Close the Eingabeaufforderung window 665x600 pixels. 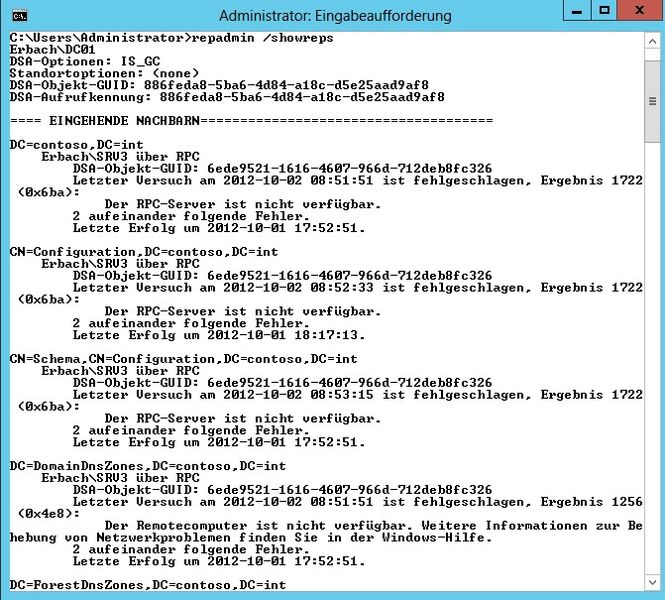pyautogui.click(x=639, y=11)
